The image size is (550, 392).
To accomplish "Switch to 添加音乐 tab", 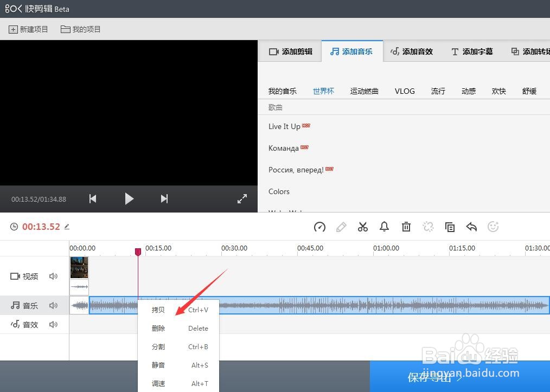I will [352, 52].
